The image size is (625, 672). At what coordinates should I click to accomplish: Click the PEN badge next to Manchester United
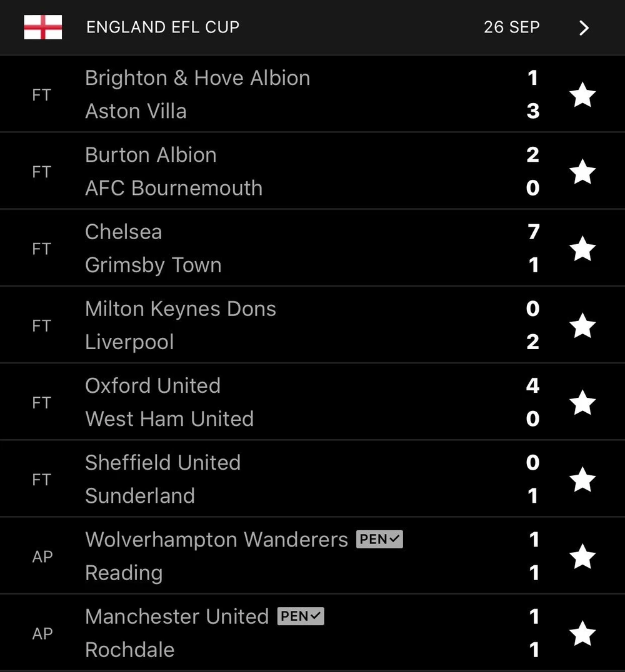point(301,616)
